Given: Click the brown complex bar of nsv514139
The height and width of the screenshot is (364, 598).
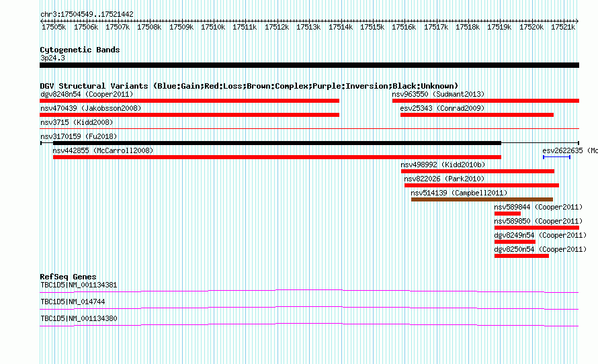Looking at the screenshot, I should (x=482, y=199).
